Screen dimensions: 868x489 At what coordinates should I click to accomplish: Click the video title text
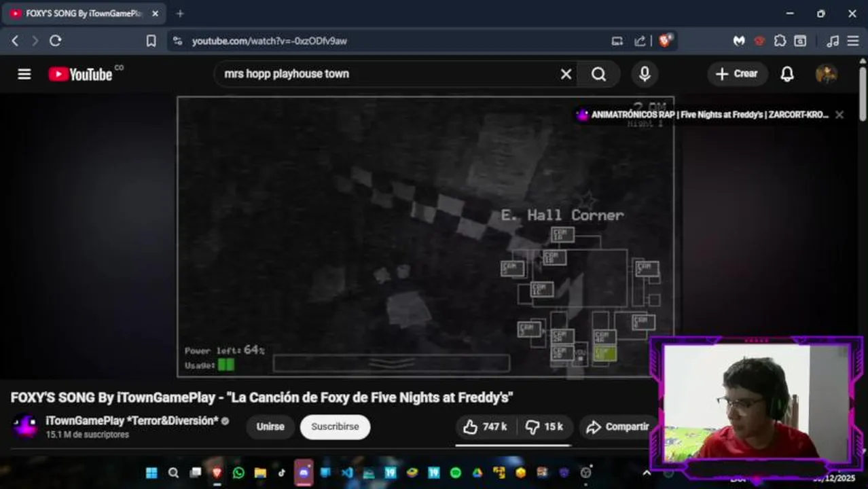261,397
